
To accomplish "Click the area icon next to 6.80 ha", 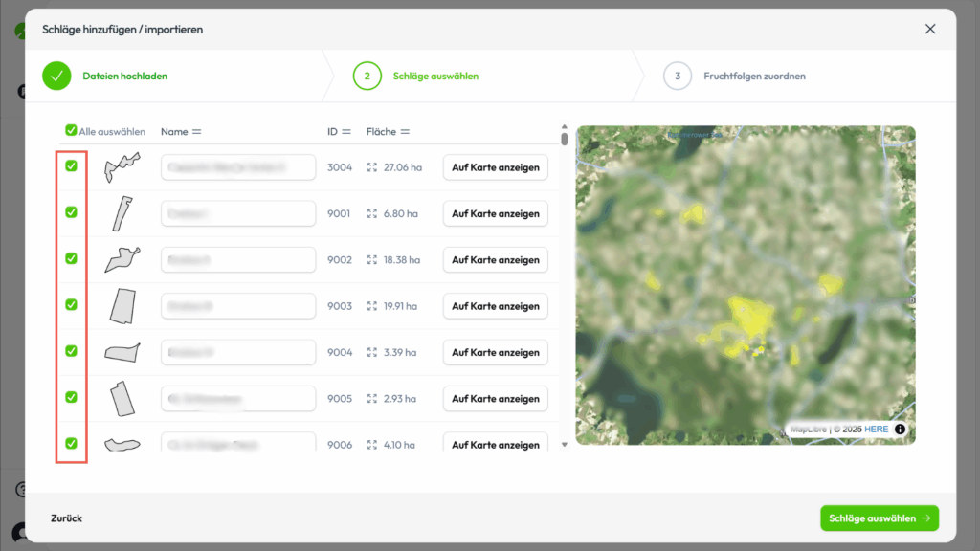I will pos(371,214).
